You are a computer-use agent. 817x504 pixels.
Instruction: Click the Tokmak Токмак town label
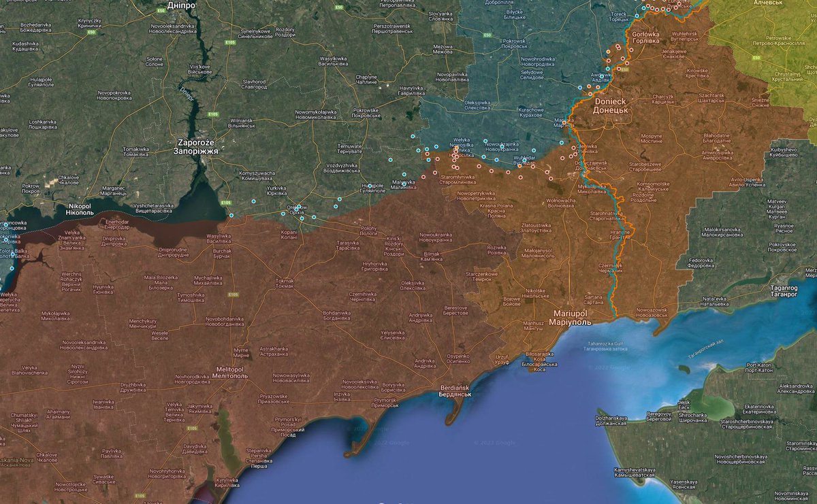tap(285, 284)
